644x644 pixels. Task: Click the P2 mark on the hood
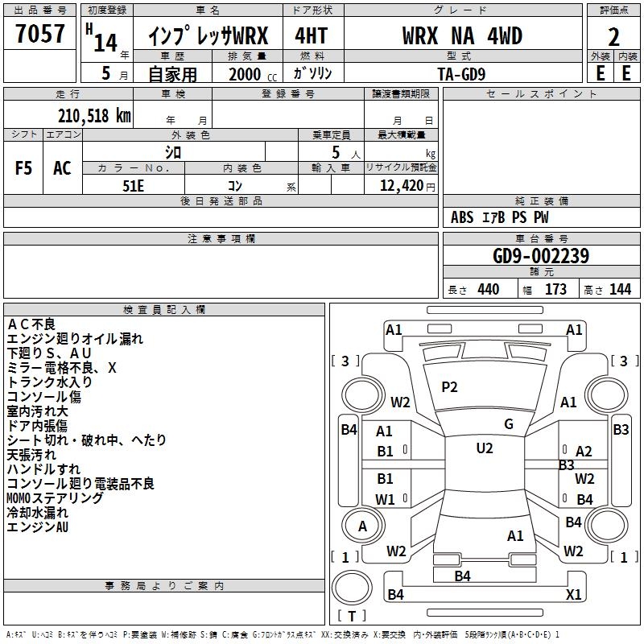tap(449, 387)
